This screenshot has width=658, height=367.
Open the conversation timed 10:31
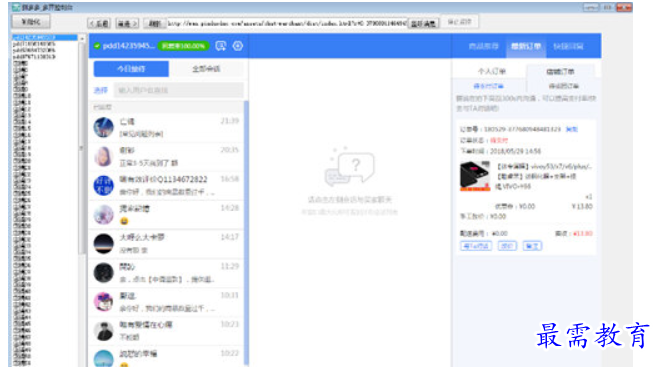pyautogui.click(x=167, y=302)
